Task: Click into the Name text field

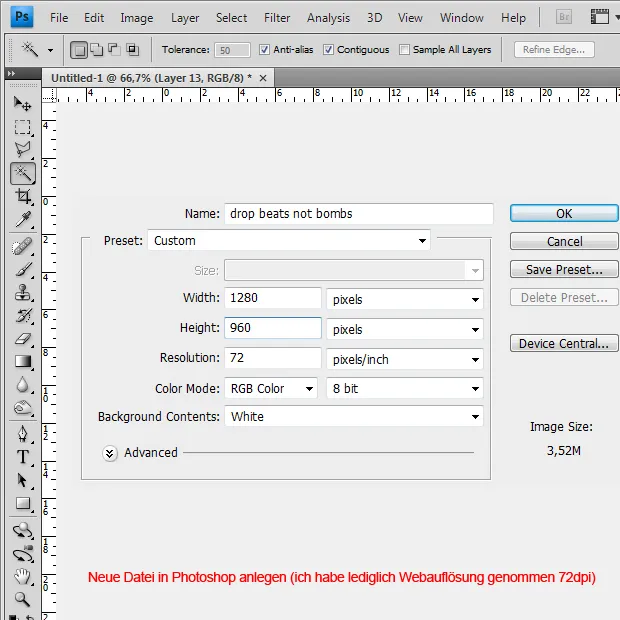Action: (358, 214)
